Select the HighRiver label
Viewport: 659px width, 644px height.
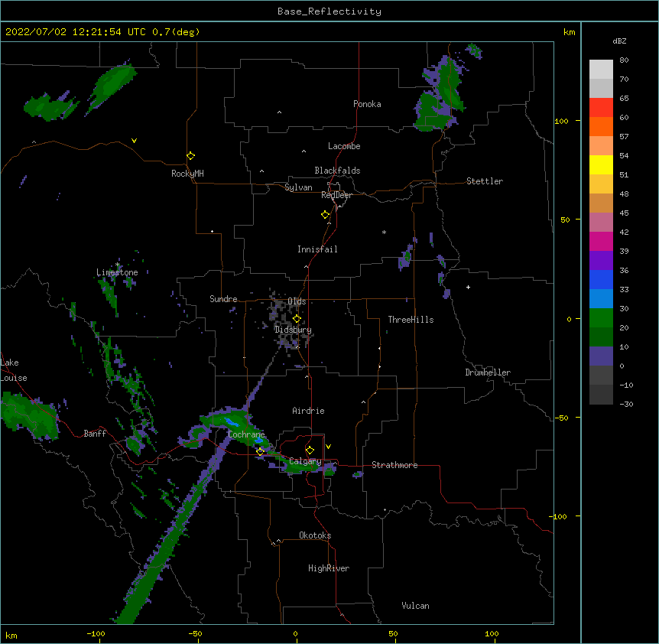coord(329,568)
